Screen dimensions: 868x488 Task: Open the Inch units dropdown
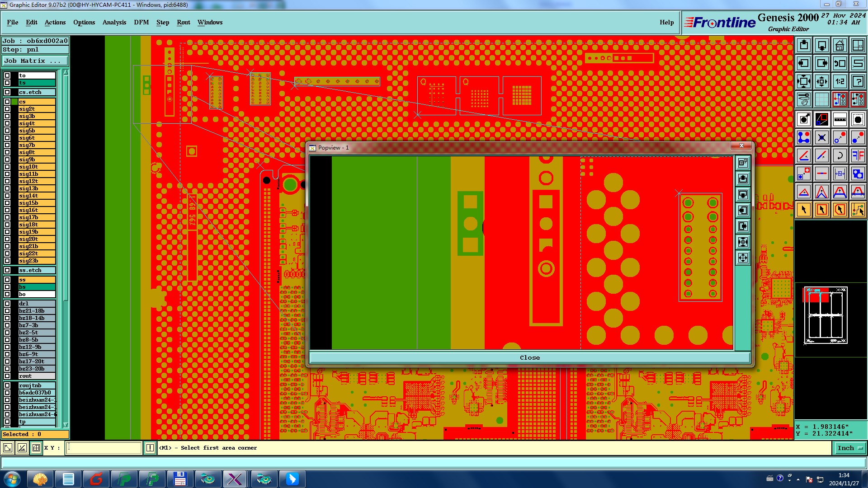[x=850, y=448]
